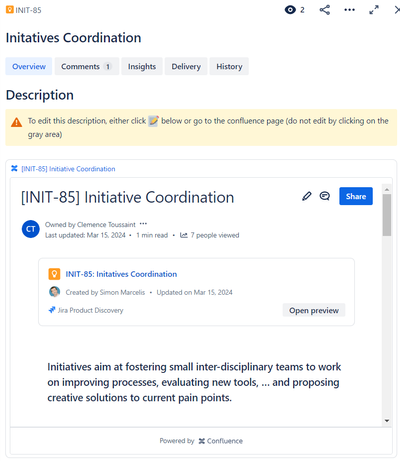Open the Delivery tab
400x461 pixels.
tap(186, 66)
